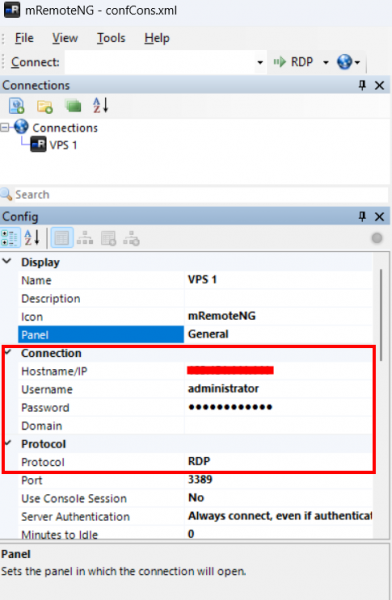Select the Properties view icon in Config
This screenshot has width=392, height=600.
(62, 238)
